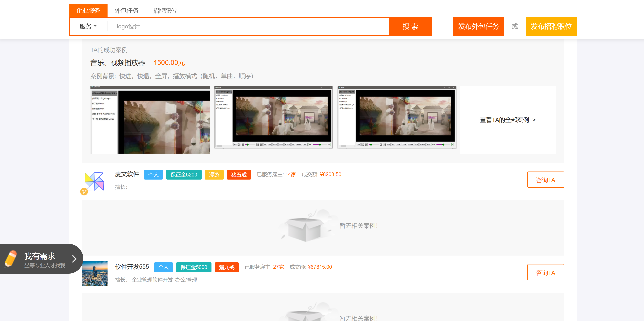Click the 保证金5000 badge
The height and width of the screenshot is (321, 644).
(194, 267)
